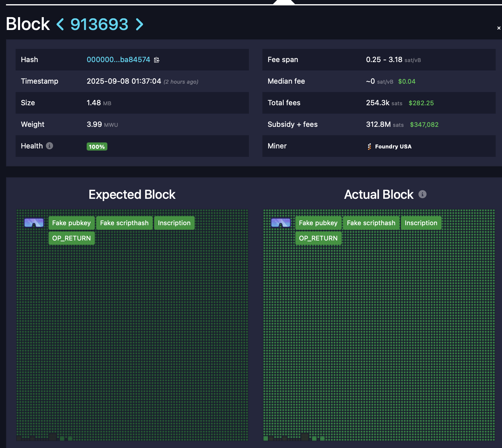The width and height of the screenshot is (502, 448).
Task: Click the median fee $0.04 value
Action: [x=407, y=82]
